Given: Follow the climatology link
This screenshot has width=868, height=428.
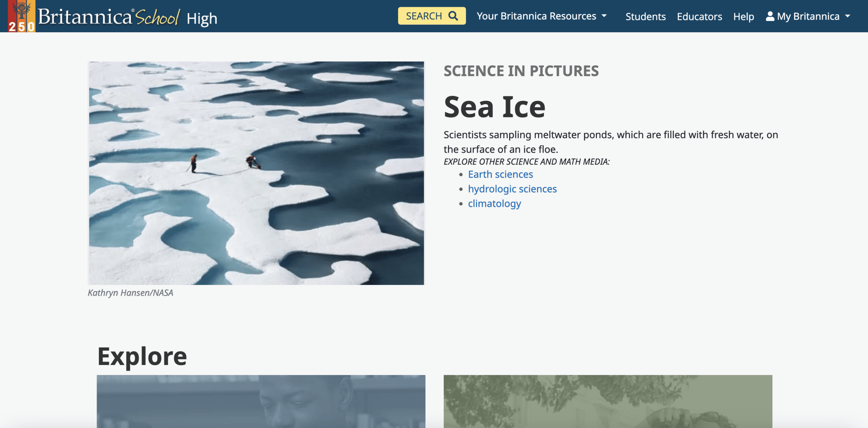Looking at the screenshot, I should coord(494,203).
